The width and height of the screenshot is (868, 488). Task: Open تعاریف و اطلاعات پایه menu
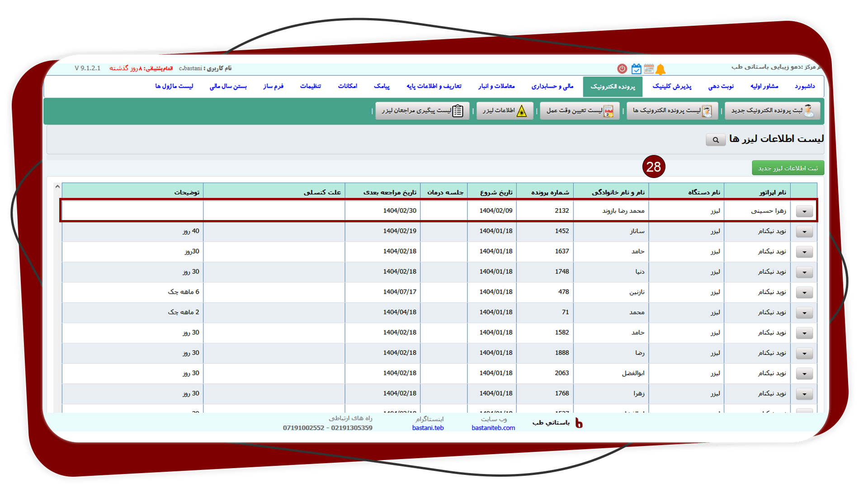coord(434,86)
